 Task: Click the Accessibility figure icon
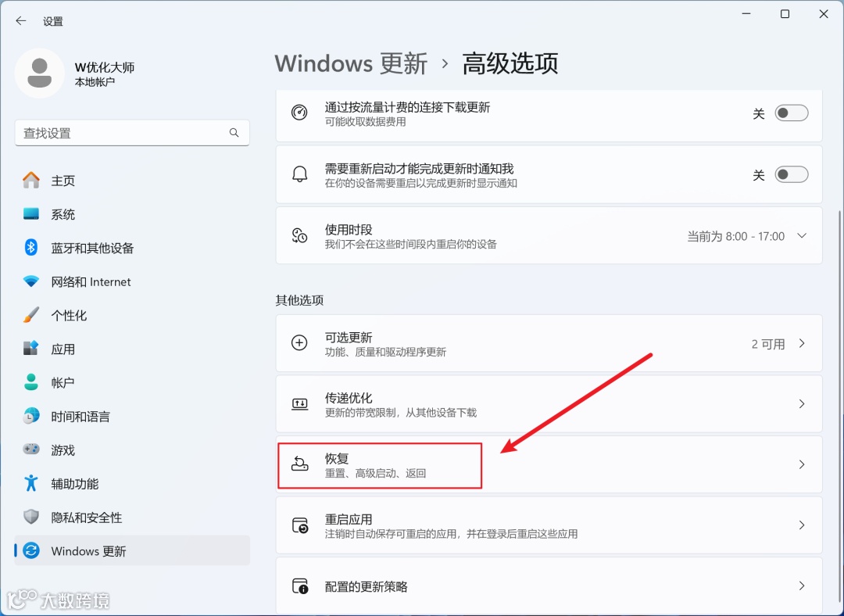(x=31, y=484)
